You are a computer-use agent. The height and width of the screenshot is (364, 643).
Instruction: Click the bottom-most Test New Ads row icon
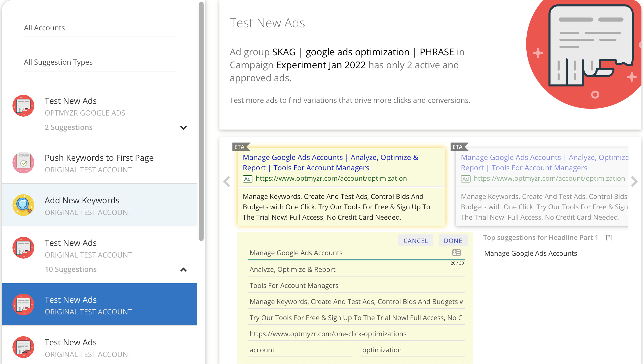pos(23,347)
